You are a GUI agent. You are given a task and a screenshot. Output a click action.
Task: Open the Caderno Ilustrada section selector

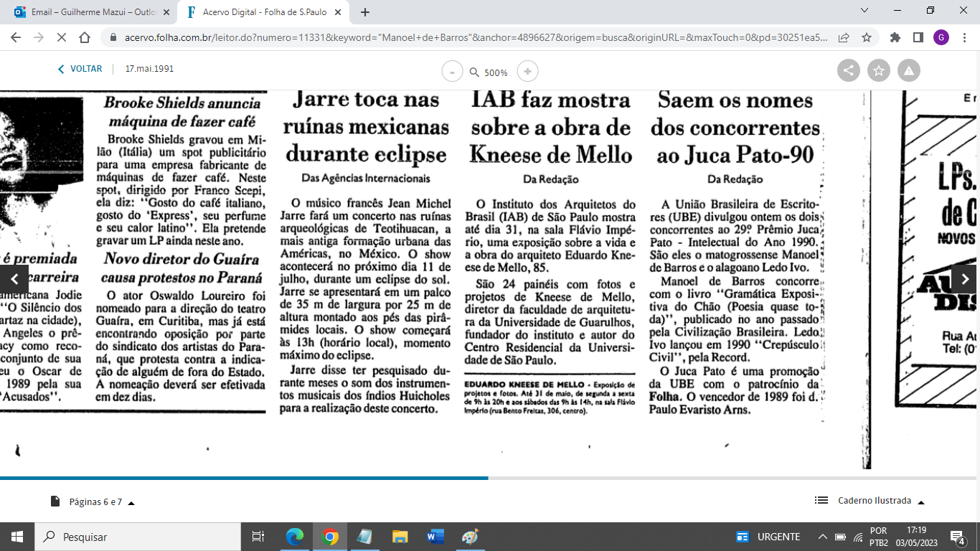[870, 501]
